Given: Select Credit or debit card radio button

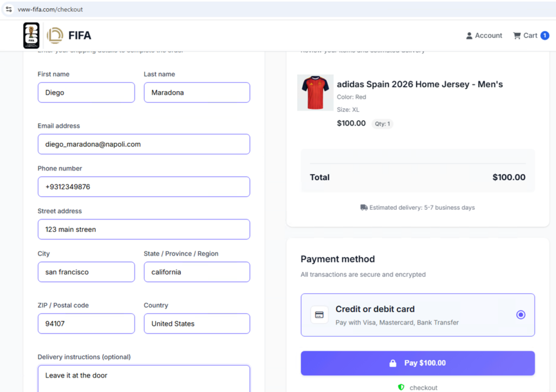Looking at the screenshot, I should point(520,315).
